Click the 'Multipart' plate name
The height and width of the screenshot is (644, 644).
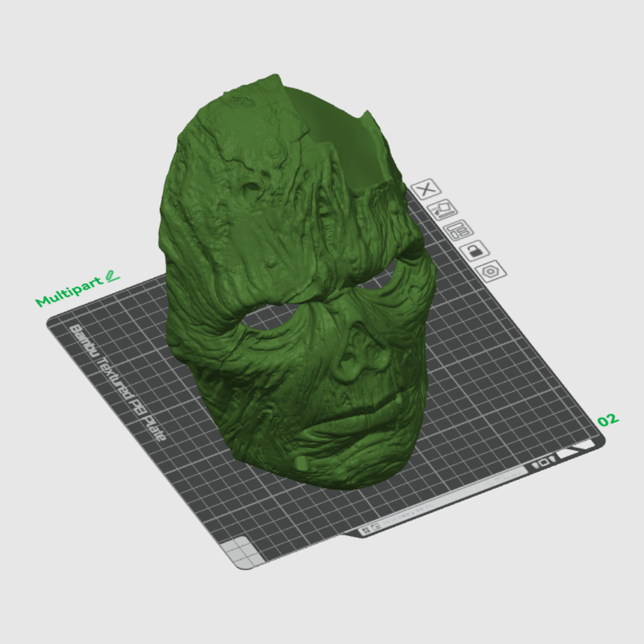pyautogui.click(x=70, y=292)
